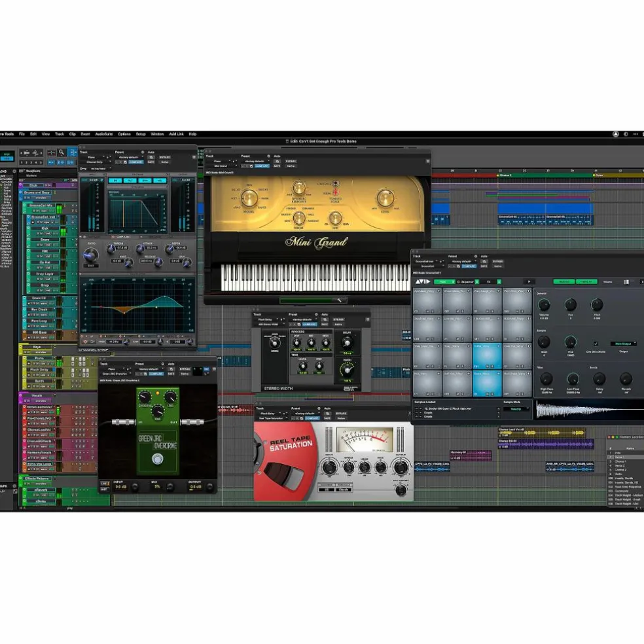Click Compare in Mini Grand window
The width and height of the screenshot is (644, 644).
[261, 166]
